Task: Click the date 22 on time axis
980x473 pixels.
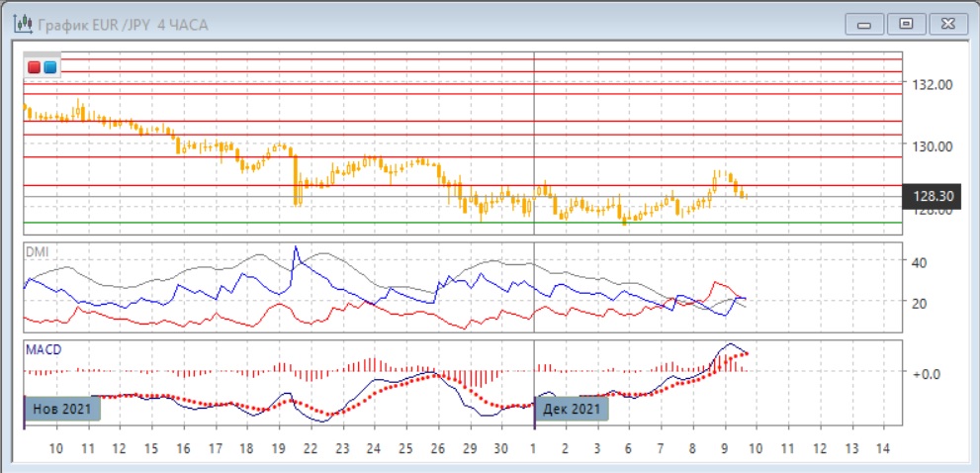Action: click(x=310, y=448)
